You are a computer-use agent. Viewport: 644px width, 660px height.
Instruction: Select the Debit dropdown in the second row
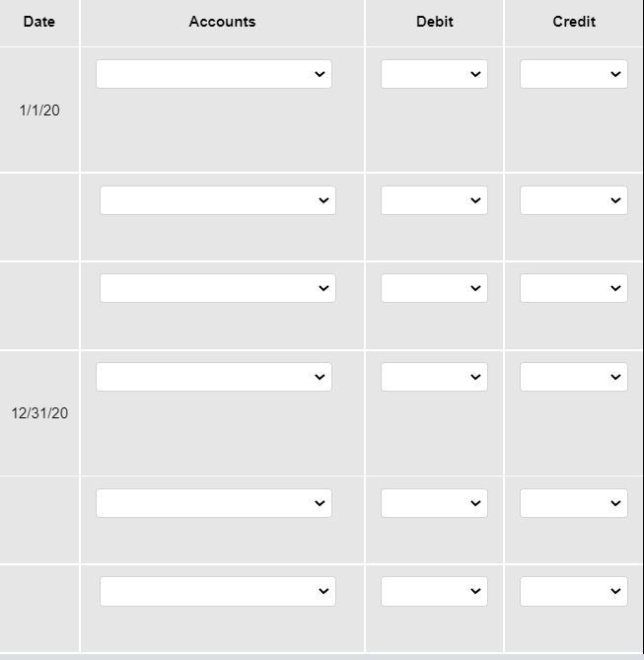(x=434, y=200)
